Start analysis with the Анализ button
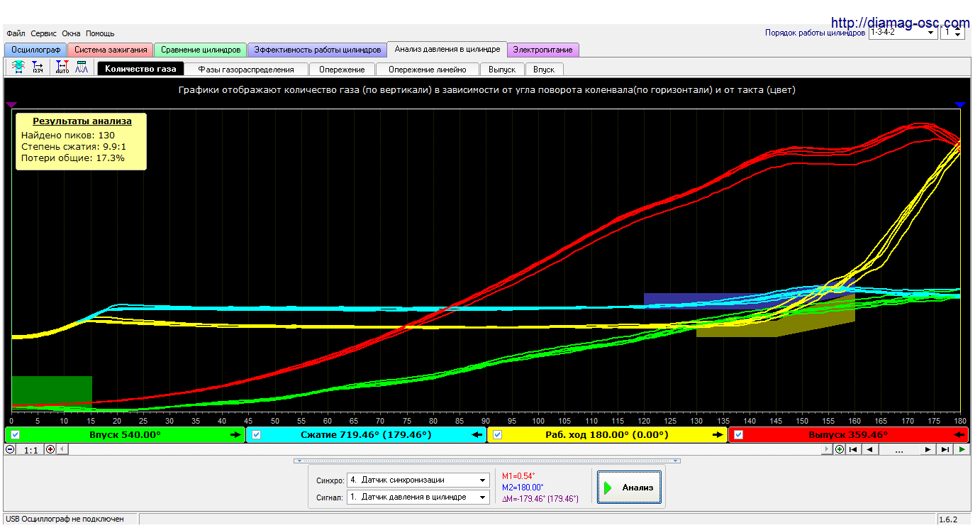Screen dimensions: 980x528 [629, 487]
